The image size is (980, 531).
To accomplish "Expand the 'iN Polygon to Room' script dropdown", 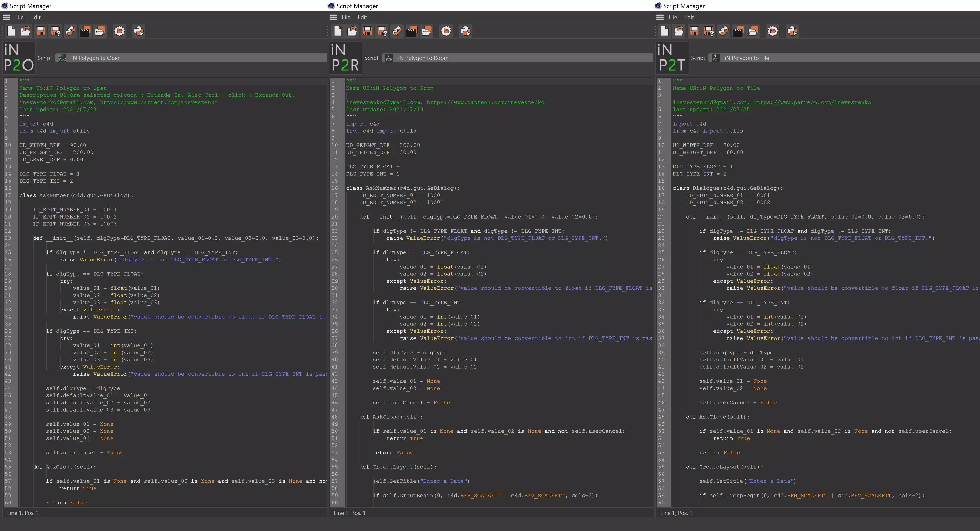I will 517,58.
